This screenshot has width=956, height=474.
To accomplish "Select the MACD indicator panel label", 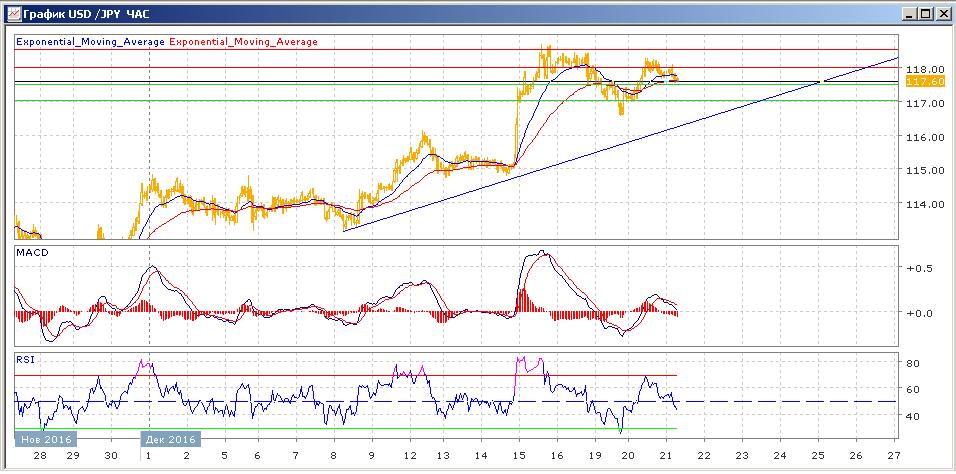I will pyautogui.click(x=32, y=253).
